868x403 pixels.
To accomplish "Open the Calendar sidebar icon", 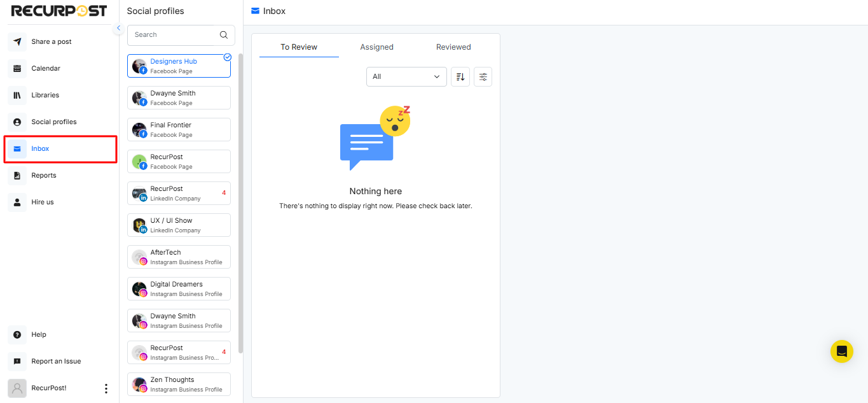I will coord(17,69).
